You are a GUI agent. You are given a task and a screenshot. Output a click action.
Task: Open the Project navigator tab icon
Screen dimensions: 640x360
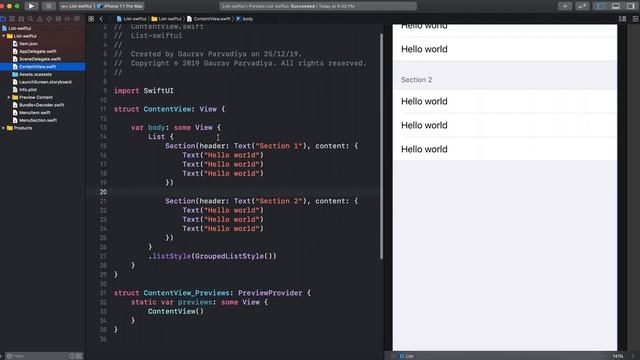click(x=3, y=19)
